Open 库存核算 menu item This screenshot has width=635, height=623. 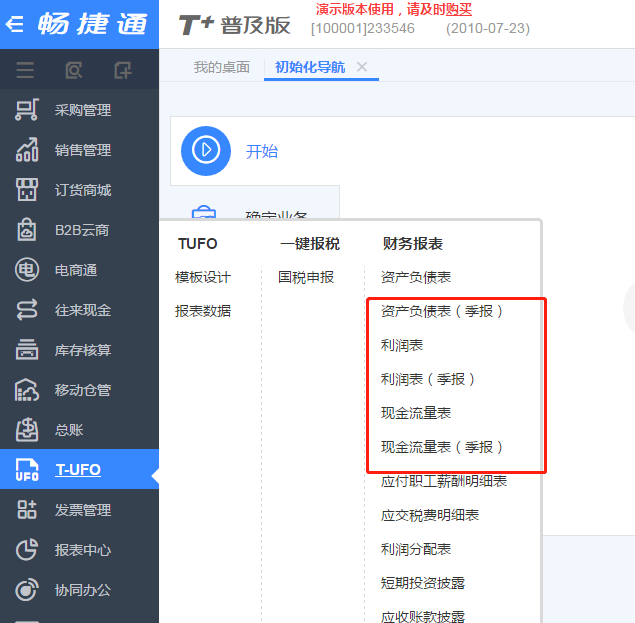(83, 350)
